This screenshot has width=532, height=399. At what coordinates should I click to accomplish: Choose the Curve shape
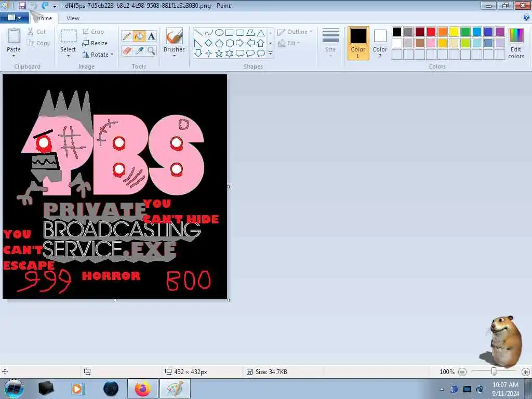[209, 33]
